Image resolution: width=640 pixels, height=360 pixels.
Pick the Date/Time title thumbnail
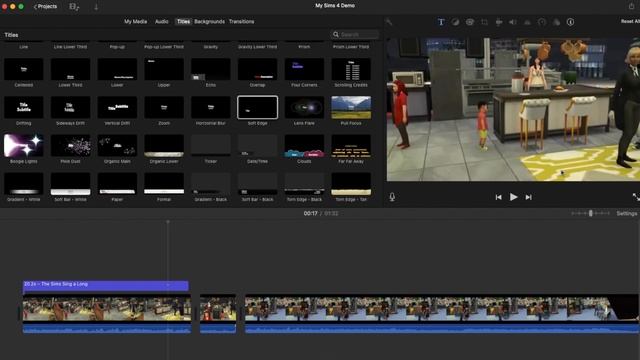pyautogui.click(x=258, y=146)
